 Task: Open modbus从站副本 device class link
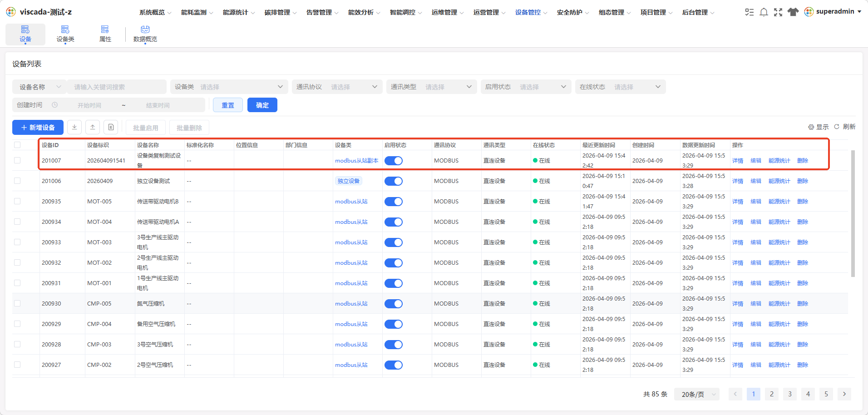pyautogui.click(x=357, y=161)
